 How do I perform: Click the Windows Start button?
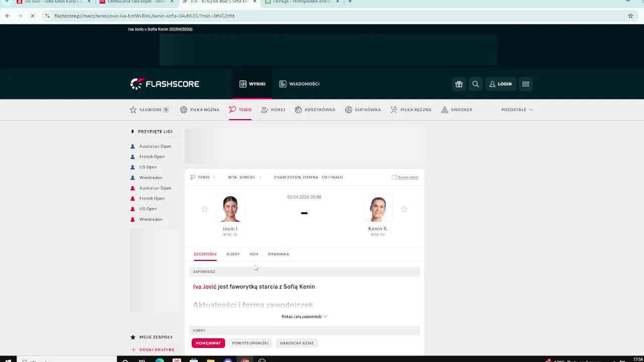8,360
